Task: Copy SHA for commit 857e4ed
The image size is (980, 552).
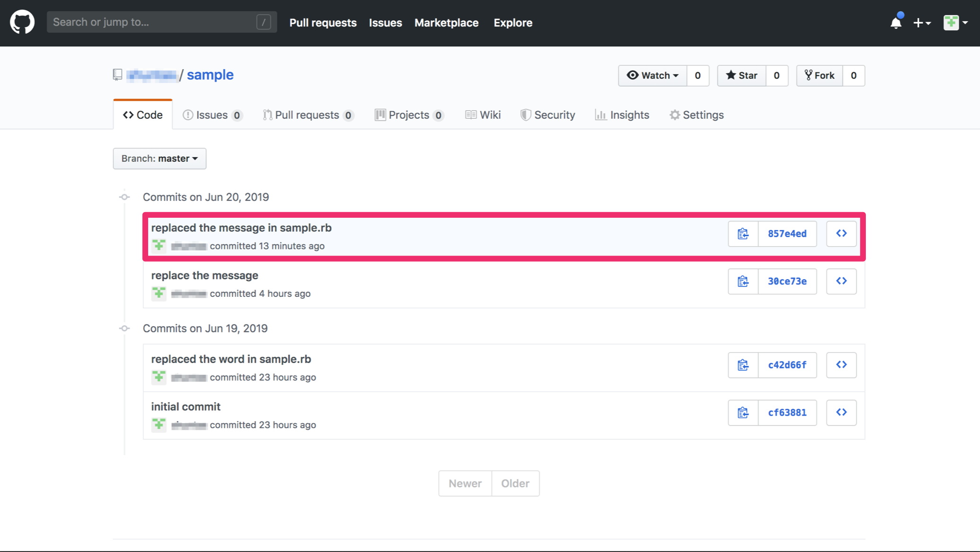Action: (x=743, y=234)
